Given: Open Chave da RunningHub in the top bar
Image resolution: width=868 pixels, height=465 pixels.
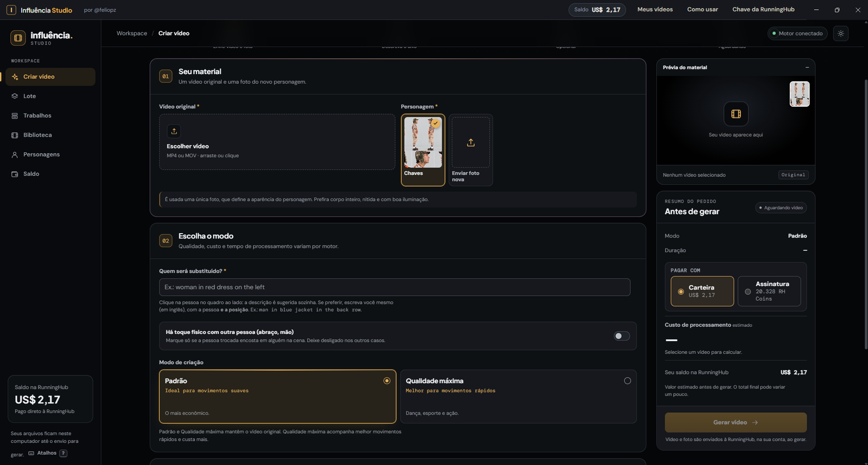Looking at the screenshot, I should [x=763, y=10].
